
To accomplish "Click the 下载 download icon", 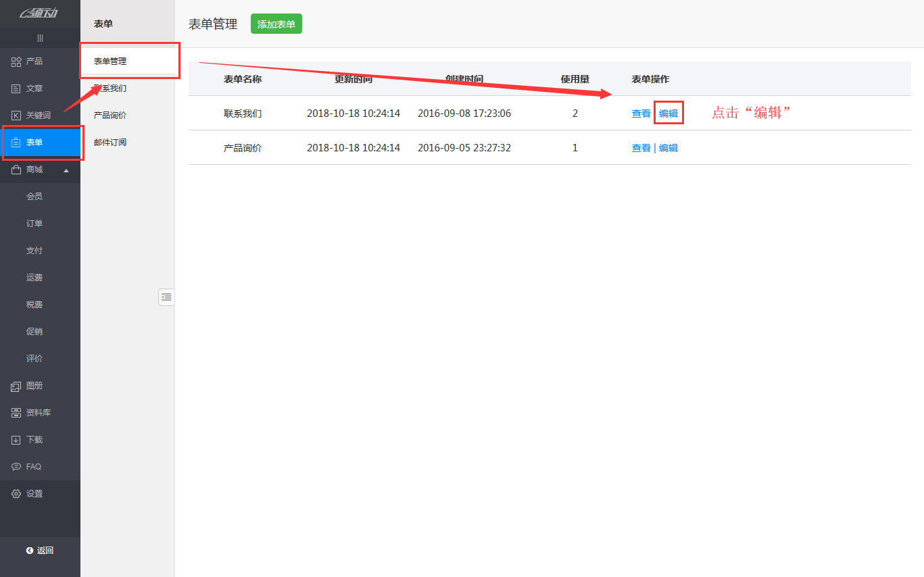I will pos(16,440).
